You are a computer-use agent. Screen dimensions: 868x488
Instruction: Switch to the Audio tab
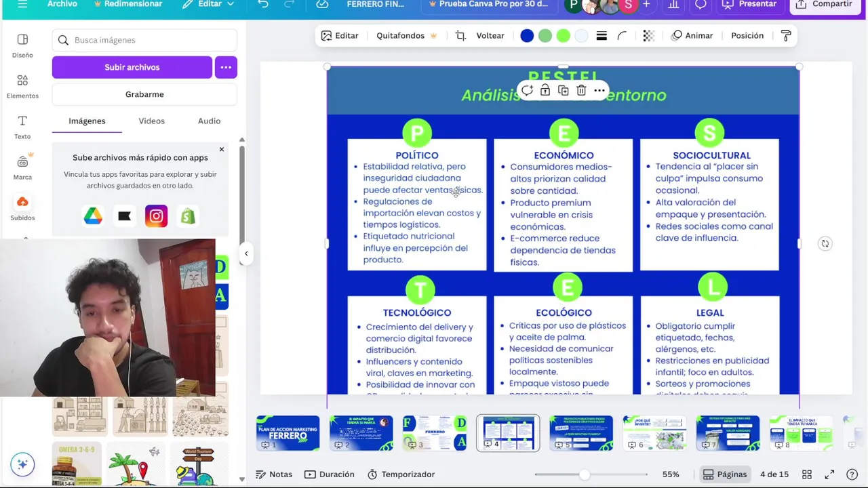coord(209,121)
